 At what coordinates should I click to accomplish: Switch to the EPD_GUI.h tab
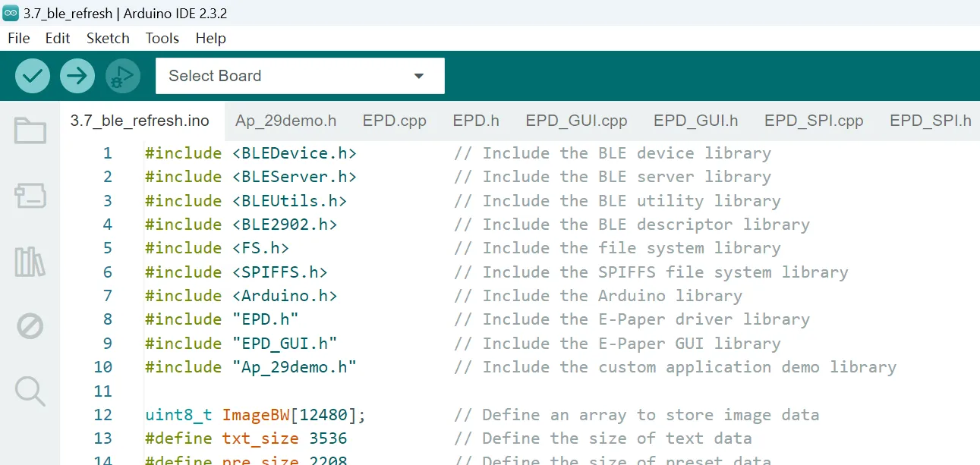(x=696, y=121)
